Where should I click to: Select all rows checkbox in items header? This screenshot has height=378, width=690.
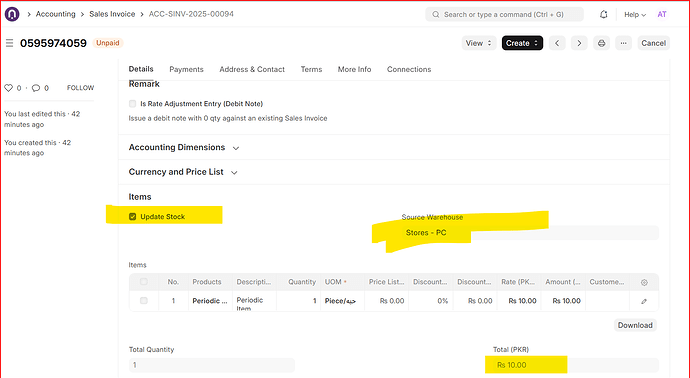click(144, 282)
